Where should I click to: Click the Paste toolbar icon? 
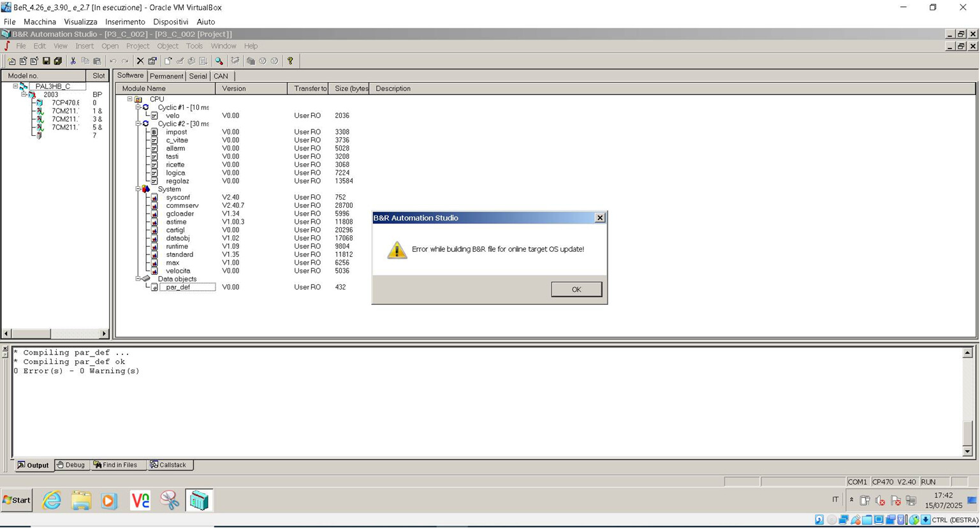click(x=97, y=61)
